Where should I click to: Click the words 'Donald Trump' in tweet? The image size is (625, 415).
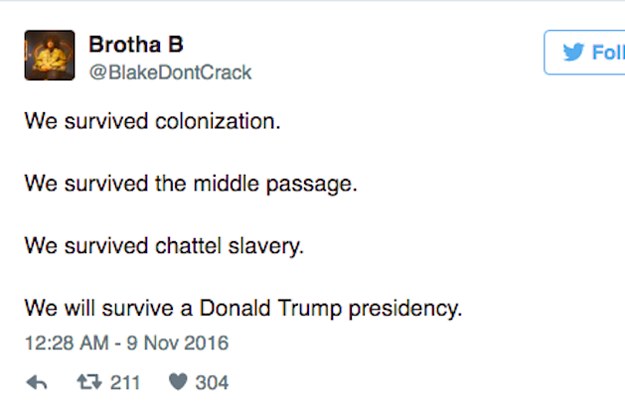pos(271,309)
